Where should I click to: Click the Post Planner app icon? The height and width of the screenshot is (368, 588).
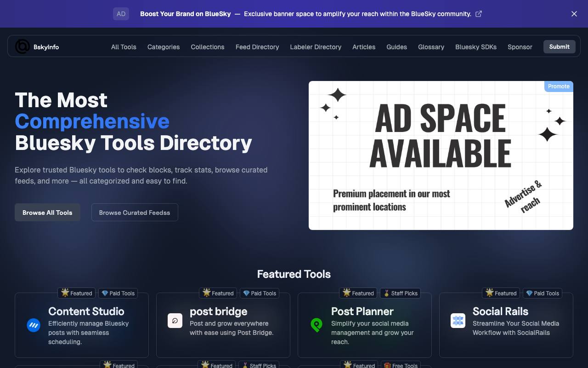pyautogui.click(x=317, y=325)
